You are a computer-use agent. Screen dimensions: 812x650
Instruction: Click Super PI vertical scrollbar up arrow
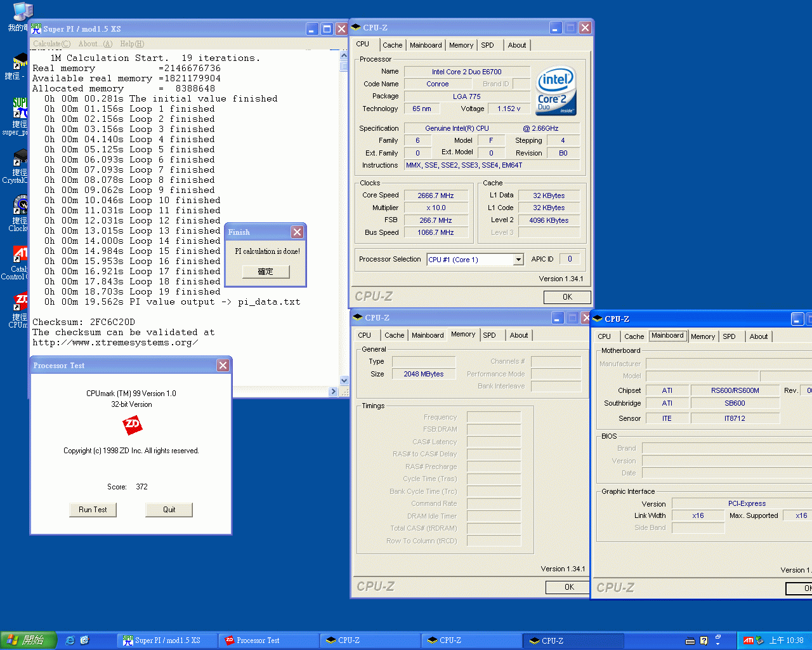point(344,56)
